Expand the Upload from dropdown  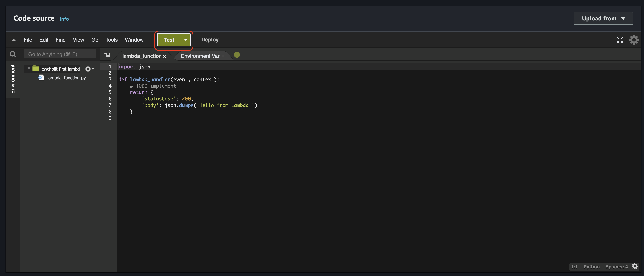[x=603, y=18]
